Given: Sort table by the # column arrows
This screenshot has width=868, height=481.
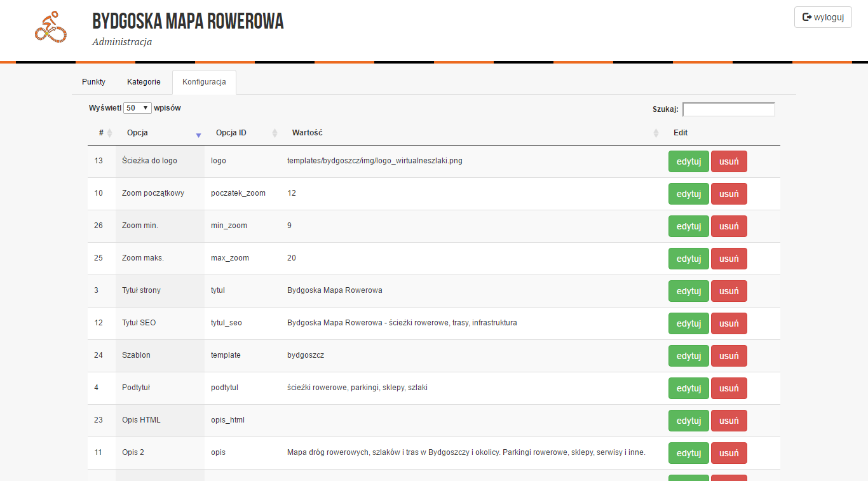Looking at the screenshot, I should pyautogui.click(x=109, y=133).
